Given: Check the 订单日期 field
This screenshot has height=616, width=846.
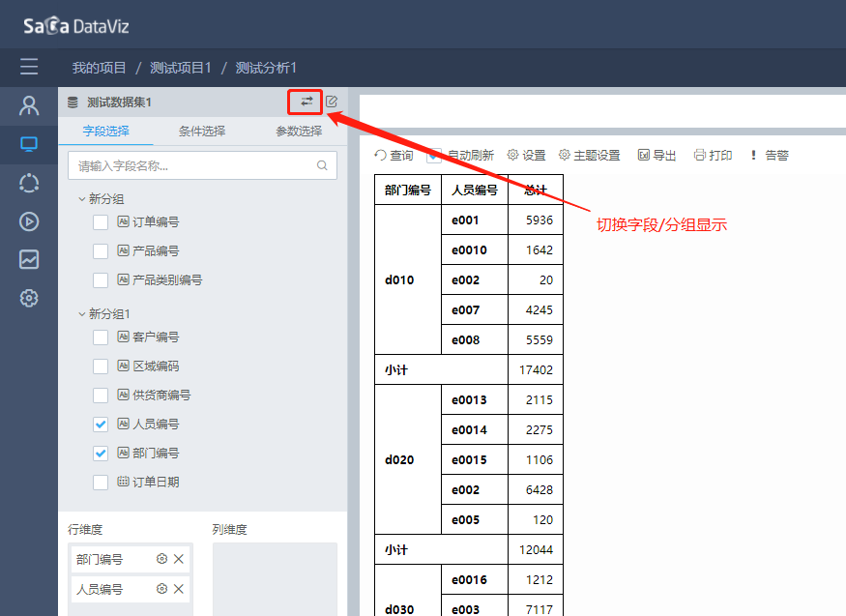Looking at the screenshot, I should [101, 483].
